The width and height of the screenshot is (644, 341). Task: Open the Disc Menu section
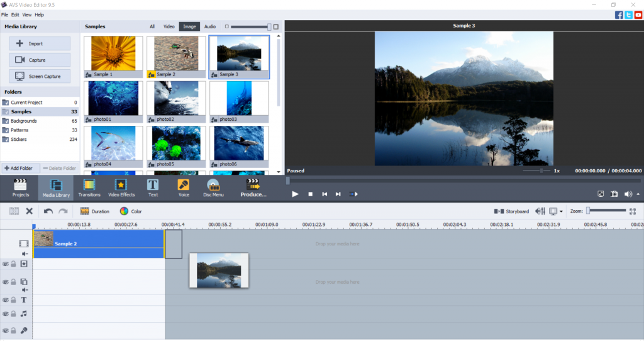tap(213, 187)
